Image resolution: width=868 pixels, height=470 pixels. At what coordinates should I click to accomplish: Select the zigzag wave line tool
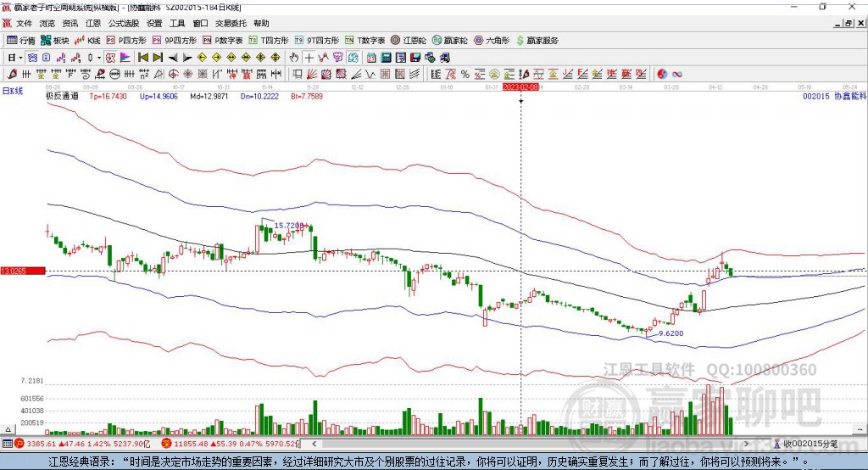click(x=370, y=75)
